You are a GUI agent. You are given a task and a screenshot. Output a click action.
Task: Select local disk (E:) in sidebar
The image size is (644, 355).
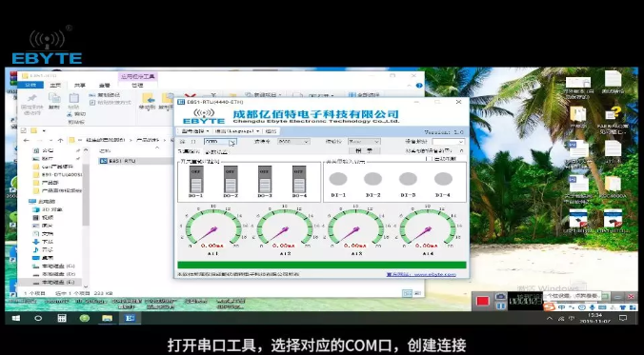(x=53, y=283)
